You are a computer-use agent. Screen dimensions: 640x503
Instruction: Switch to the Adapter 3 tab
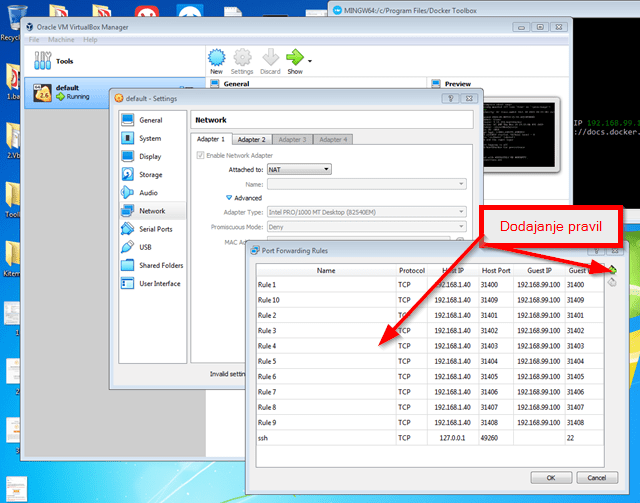coord(292,139)
